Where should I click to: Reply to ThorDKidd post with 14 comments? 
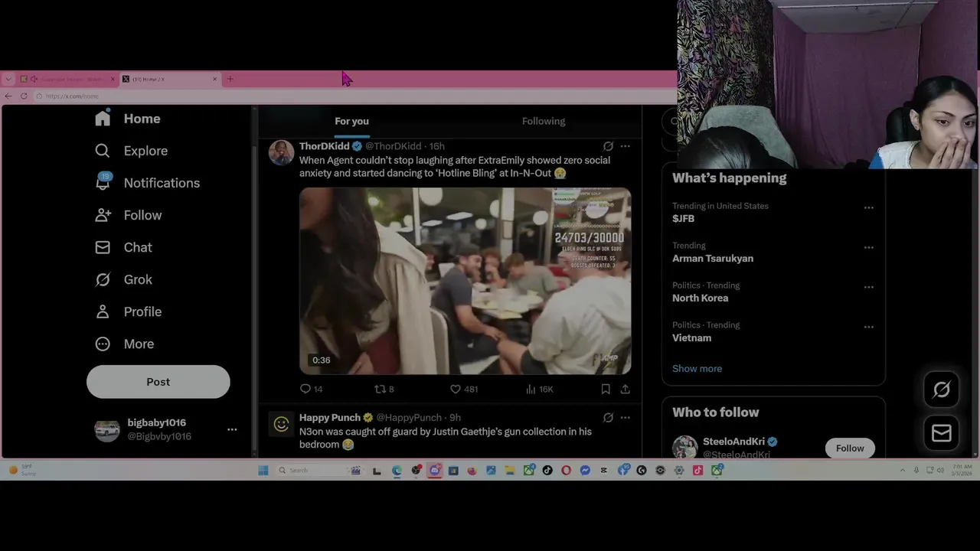(311, 389)
